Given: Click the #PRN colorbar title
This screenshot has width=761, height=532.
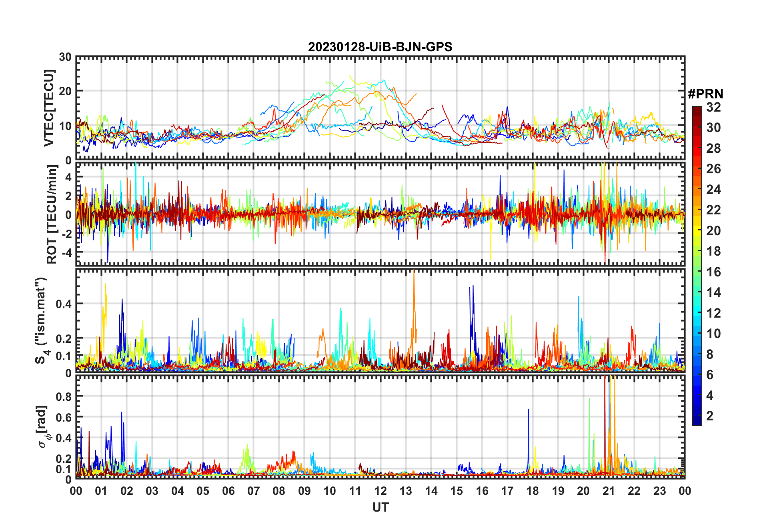Looking at the screenshot, I should tap(705, 94).
